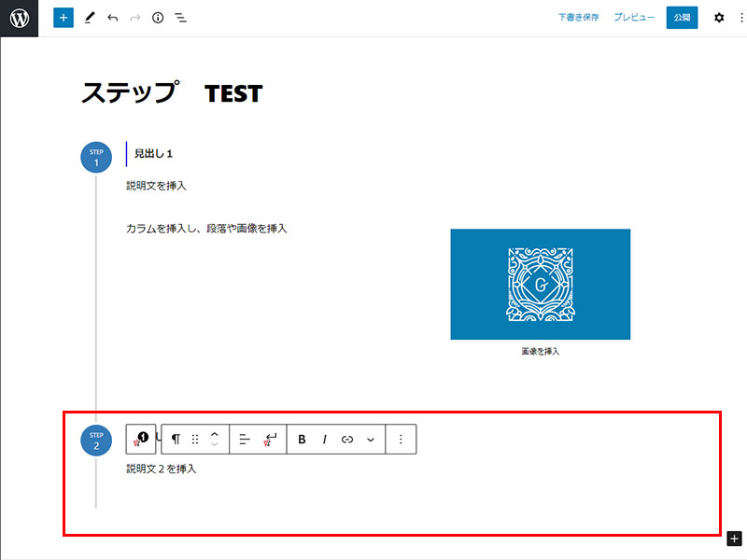Select the parent step block icon
The width and height of the screenshot is (747, 560).
(x=141, y=439)
